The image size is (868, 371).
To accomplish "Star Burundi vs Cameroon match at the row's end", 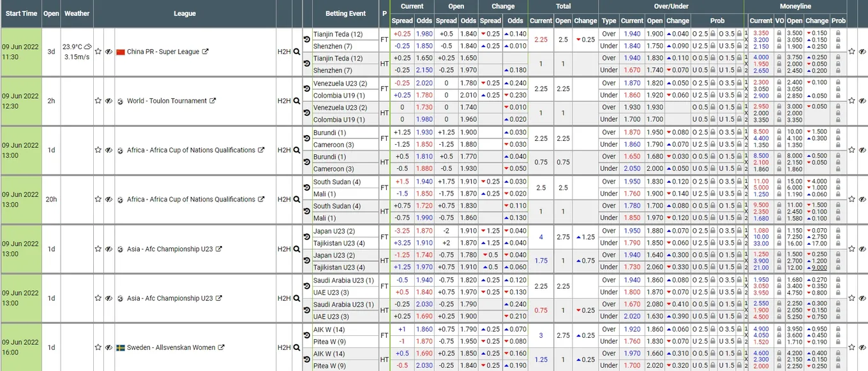I will pos(851,150).
